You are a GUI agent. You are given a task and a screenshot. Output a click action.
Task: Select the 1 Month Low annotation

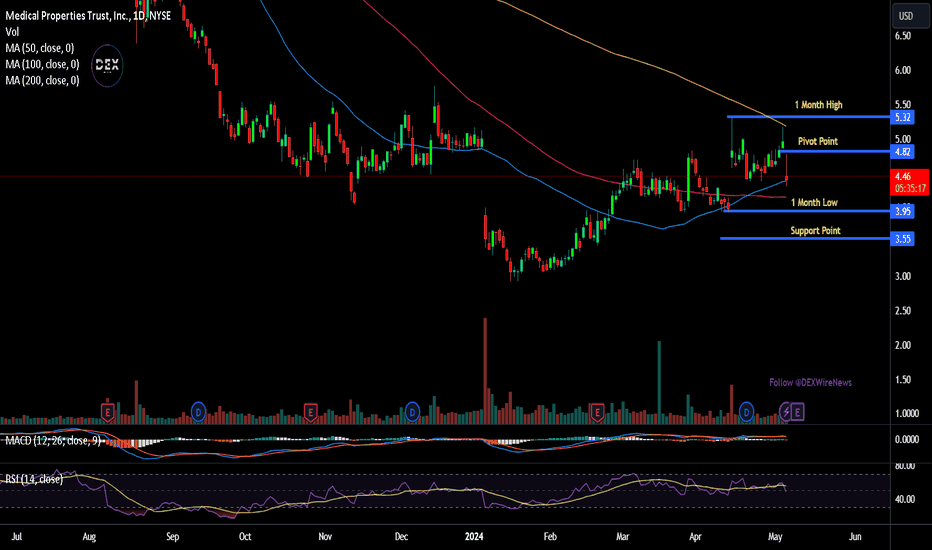[814, 202]
